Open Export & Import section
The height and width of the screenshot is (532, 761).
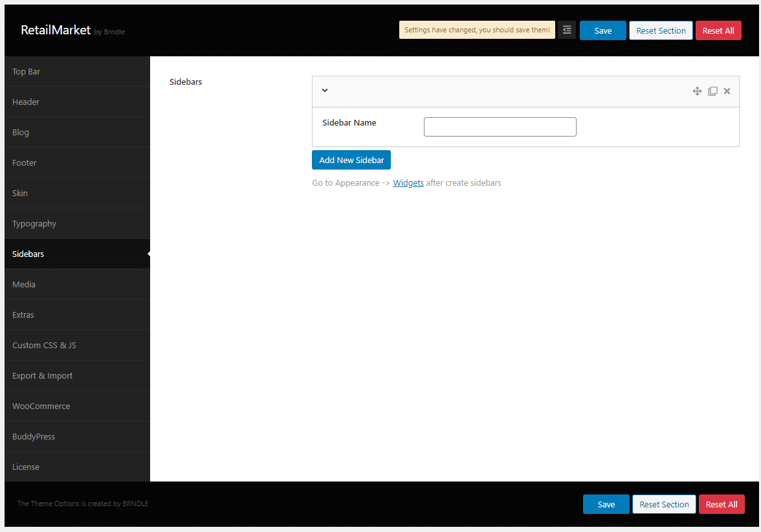tap(77, 375)
